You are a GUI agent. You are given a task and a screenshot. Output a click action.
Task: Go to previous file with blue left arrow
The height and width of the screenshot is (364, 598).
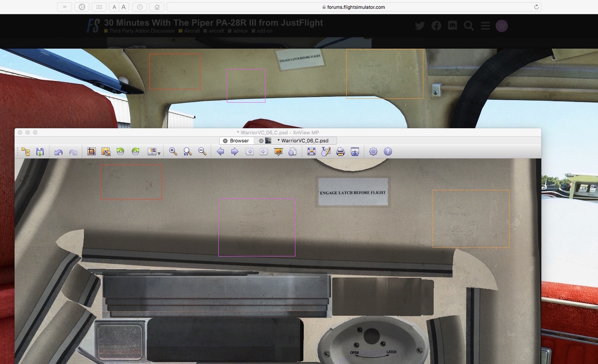pos(221,152)
